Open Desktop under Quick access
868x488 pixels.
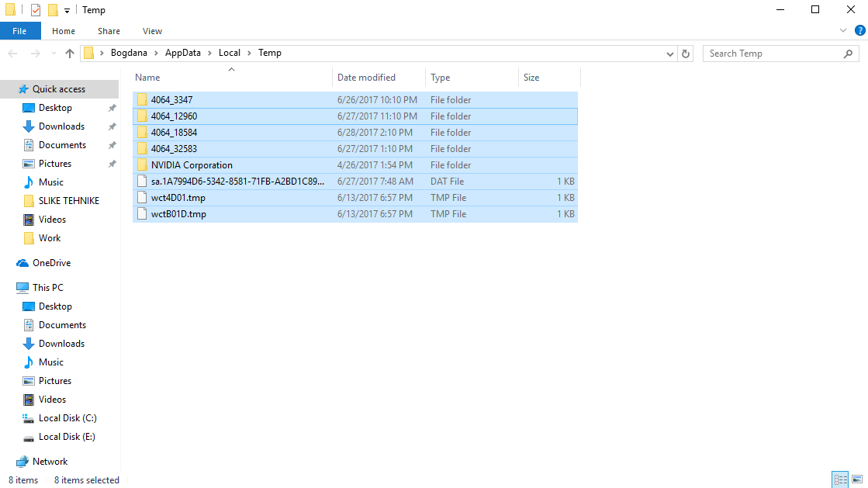[55, 108]
